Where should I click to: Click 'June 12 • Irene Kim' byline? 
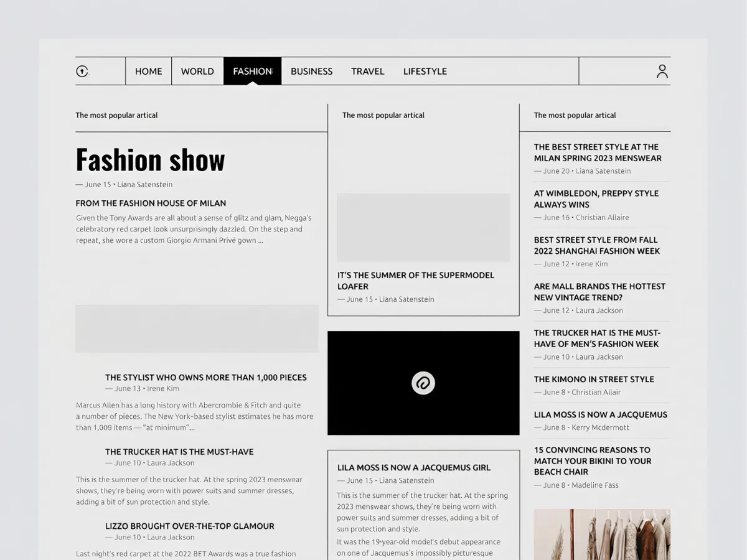click(571, 264)
